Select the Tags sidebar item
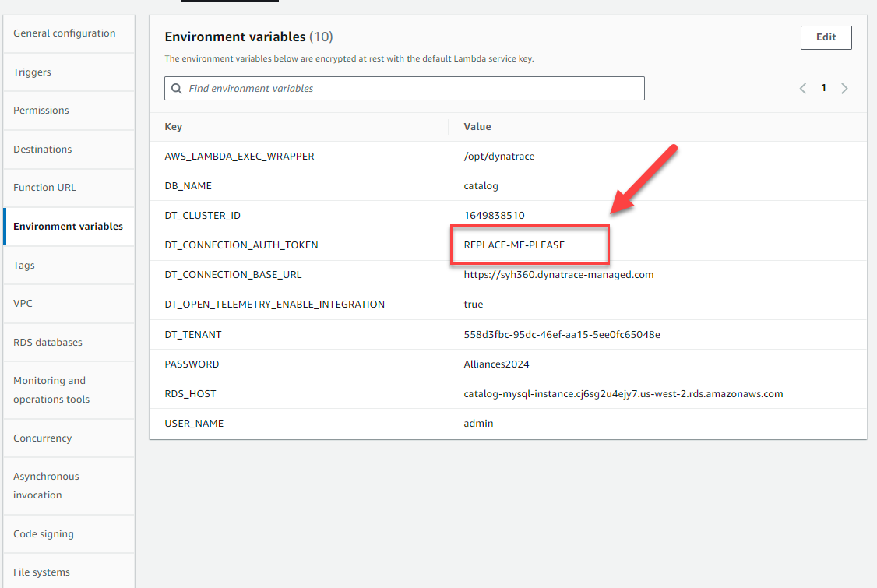Image resolution: width=877 pixels, height=588 pixels. point(24,266)
